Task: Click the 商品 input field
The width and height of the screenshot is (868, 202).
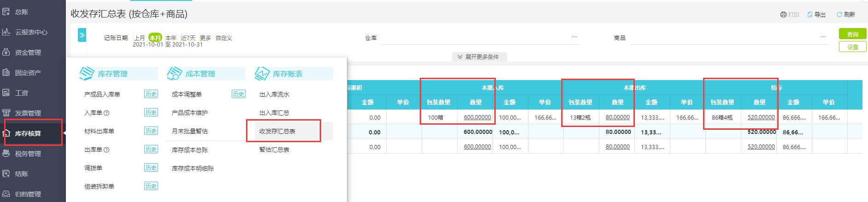Action: point(729,38)
